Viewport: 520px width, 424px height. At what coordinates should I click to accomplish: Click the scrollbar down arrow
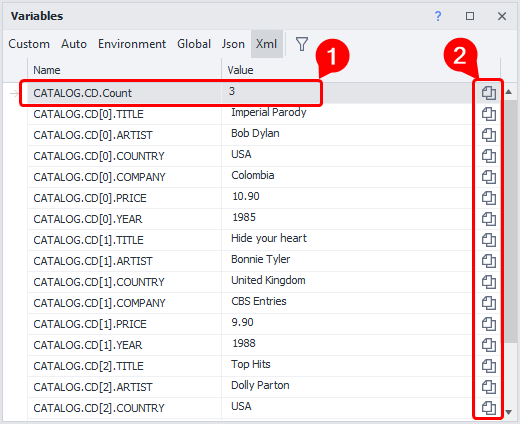coord(509,412)
